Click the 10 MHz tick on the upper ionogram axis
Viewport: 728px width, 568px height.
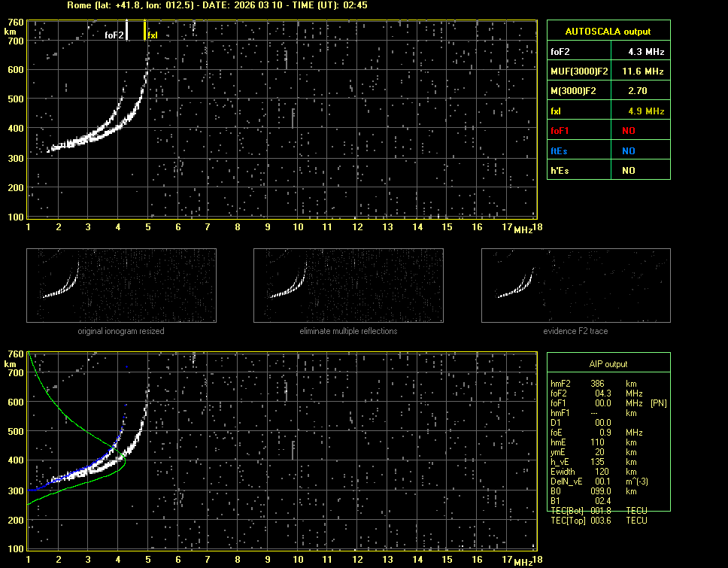pos(298,227)
